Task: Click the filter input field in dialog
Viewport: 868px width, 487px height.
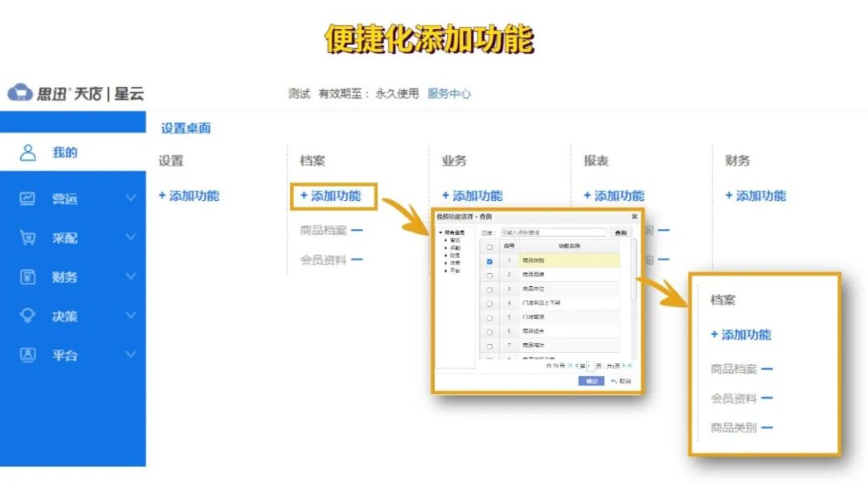Action: (555, 232)
